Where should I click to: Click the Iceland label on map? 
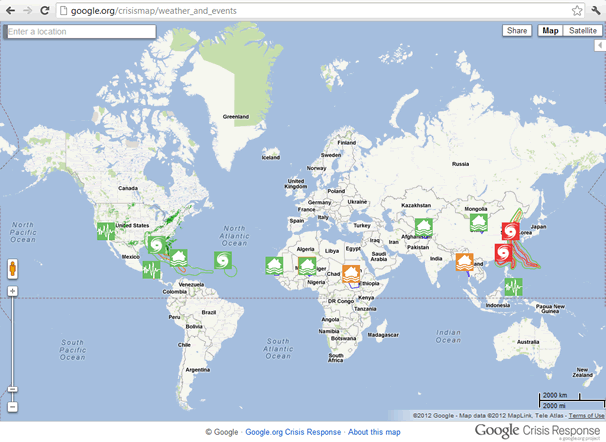click(271, 157)
